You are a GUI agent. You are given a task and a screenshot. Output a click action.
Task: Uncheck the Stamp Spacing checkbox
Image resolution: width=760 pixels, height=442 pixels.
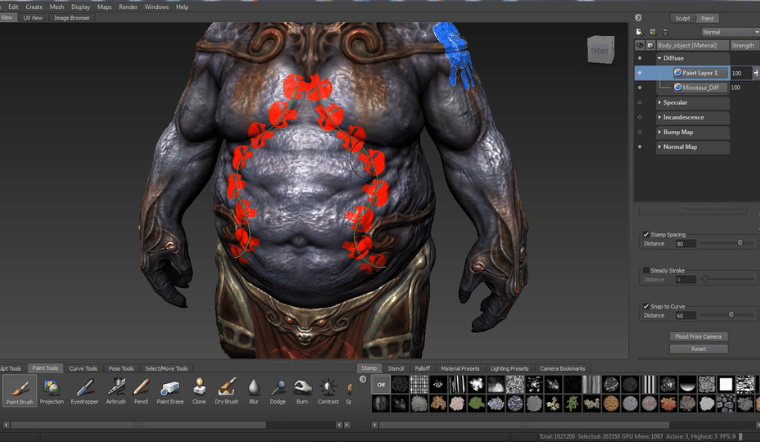[646, 234]
